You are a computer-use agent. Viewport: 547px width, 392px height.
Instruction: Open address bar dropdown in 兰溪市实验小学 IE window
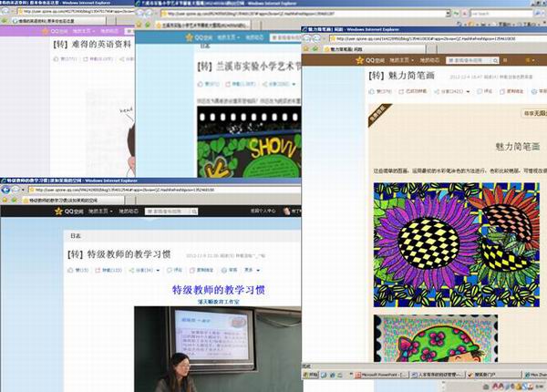click(449, 14)
